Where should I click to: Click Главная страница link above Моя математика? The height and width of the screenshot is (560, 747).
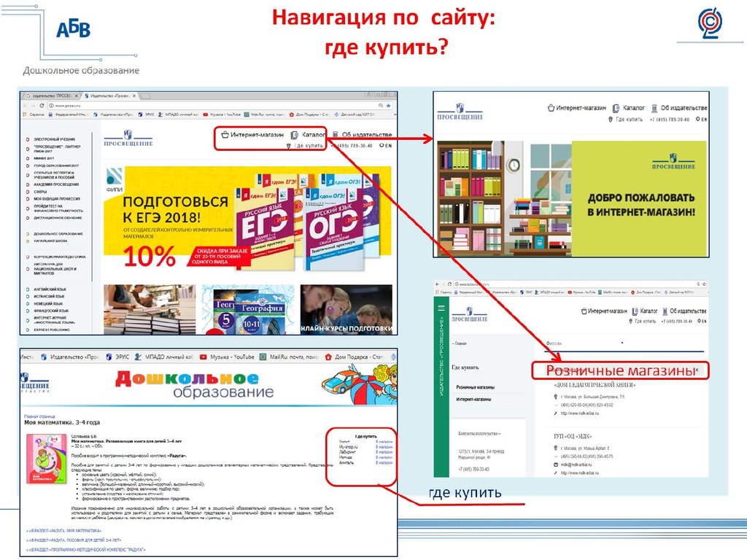point(39,416)
